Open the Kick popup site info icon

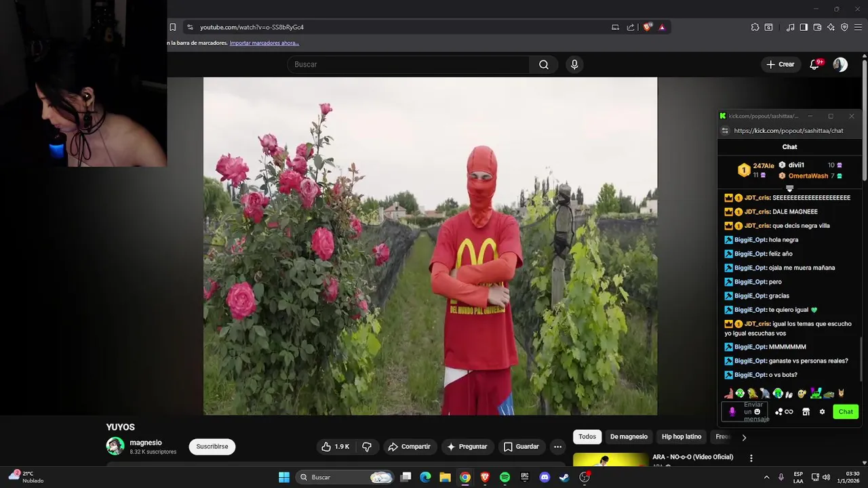pos(725,131)
